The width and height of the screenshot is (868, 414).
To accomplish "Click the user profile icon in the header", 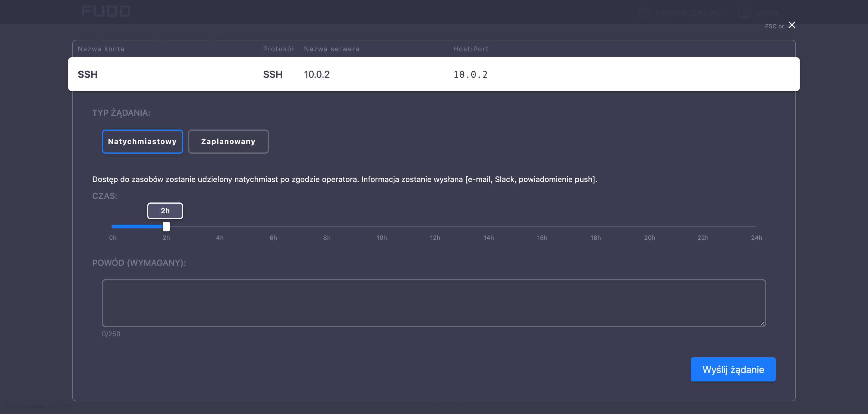I will click(x=745, y=13).
